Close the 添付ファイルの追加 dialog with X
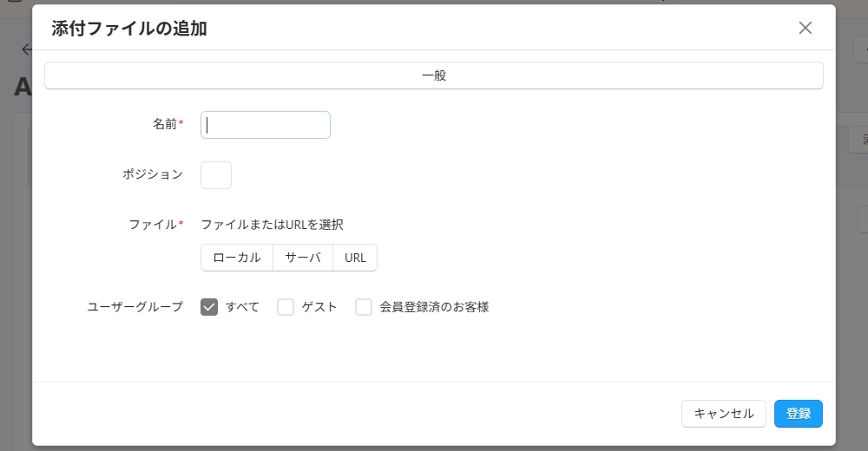This screenshot has height=451, width=868. (805, 28)
